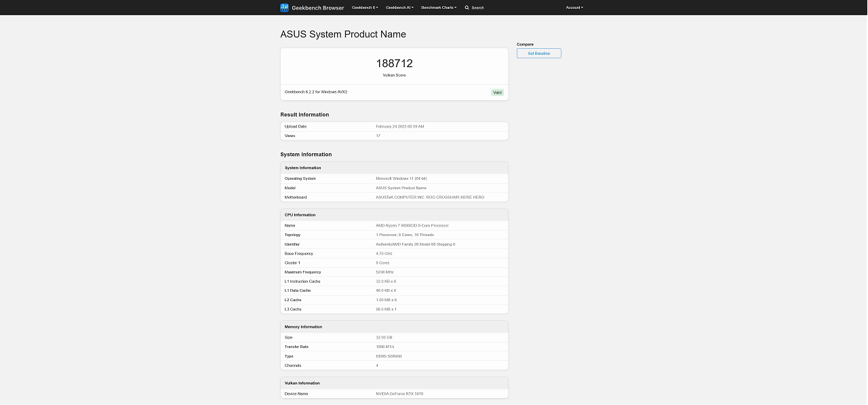Click L3 Cache value 96.0 MB x 1
The height and width of the screenshot is (405, 868).
click(x=386, y=309)
